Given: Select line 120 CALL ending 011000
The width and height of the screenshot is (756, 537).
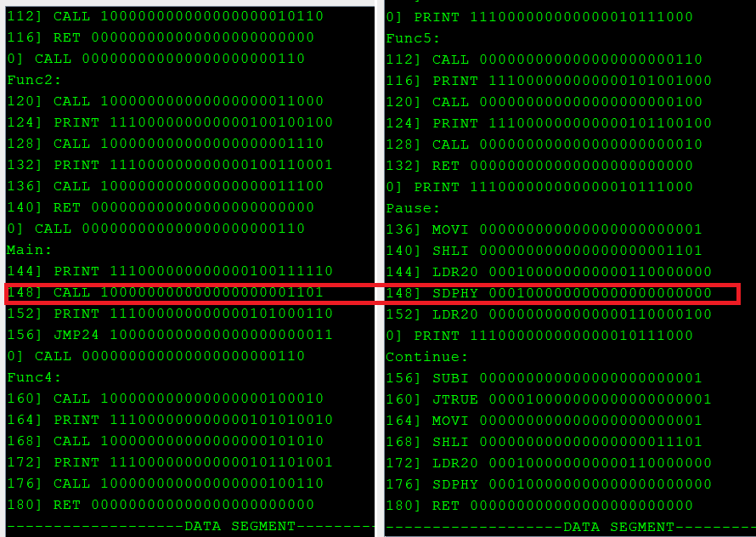Looking at the screenshot, I should click(165, 101).
